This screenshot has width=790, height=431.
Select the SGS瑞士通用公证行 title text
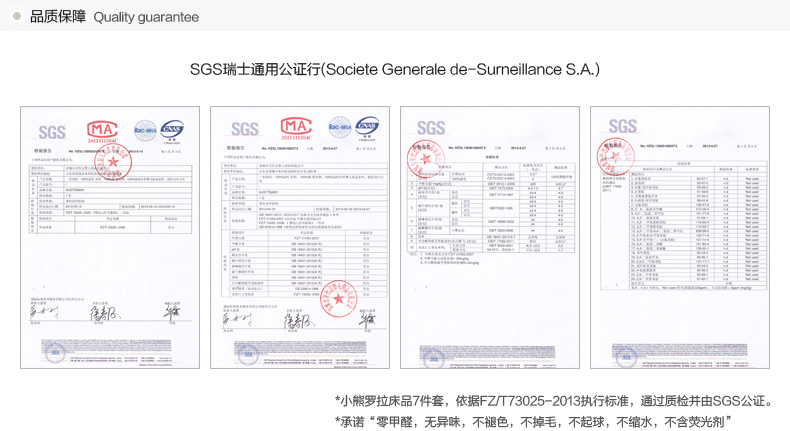click(394, 69)
